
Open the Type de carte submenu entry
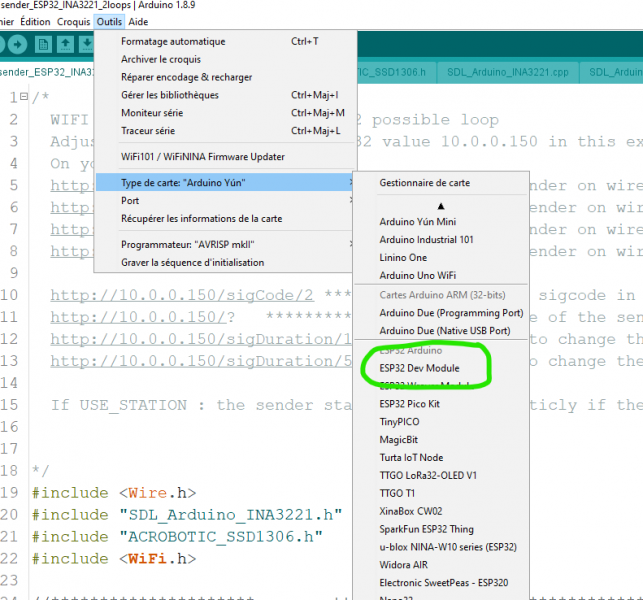pos(224,183)
